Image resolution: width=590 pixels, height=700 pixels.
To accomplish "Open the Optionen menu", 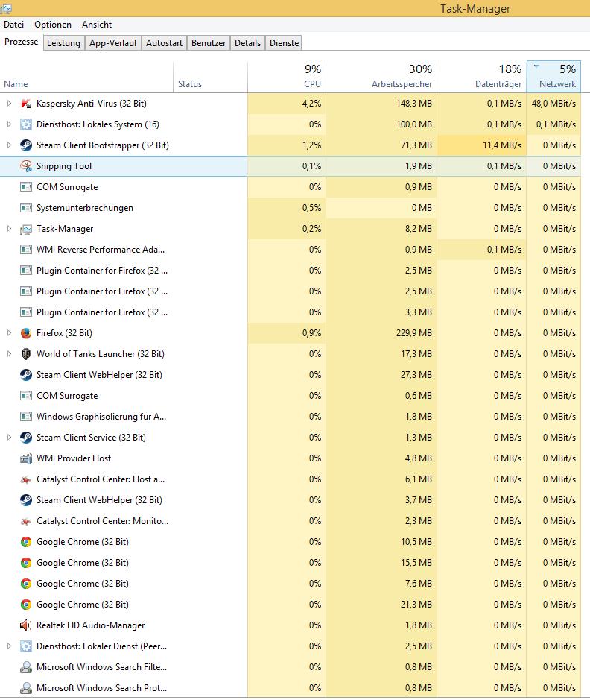I will coord(53,25).
